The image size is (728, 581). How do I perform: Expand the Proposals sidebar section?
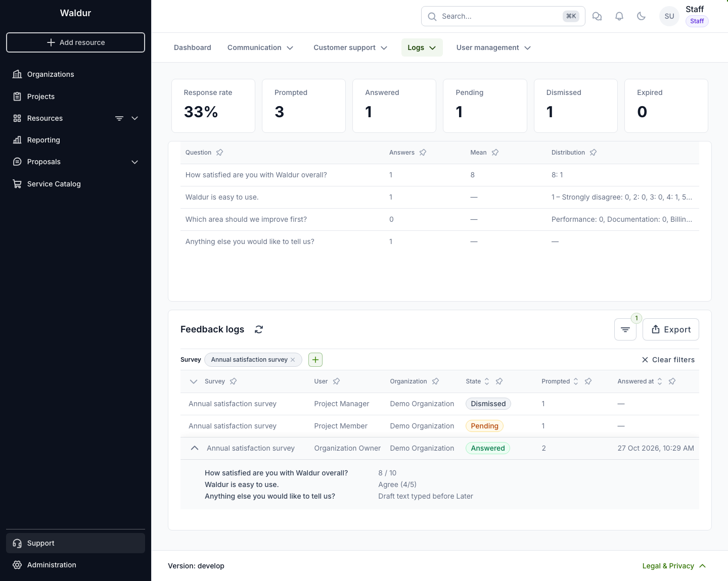134,162
